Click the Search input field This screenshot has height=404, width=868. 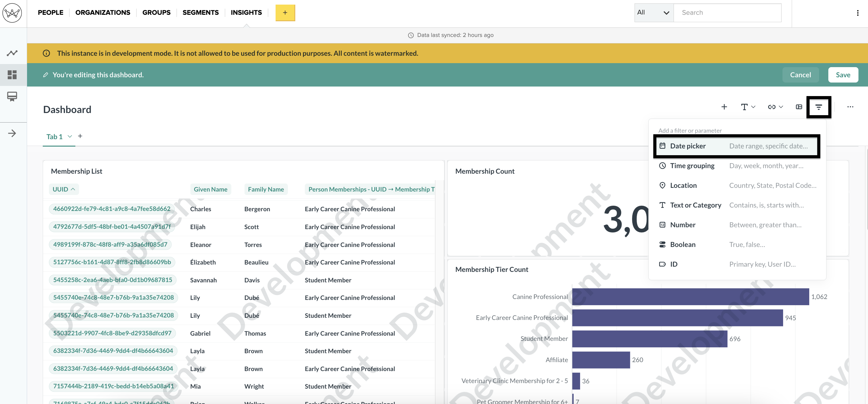(x=727, y=13)
